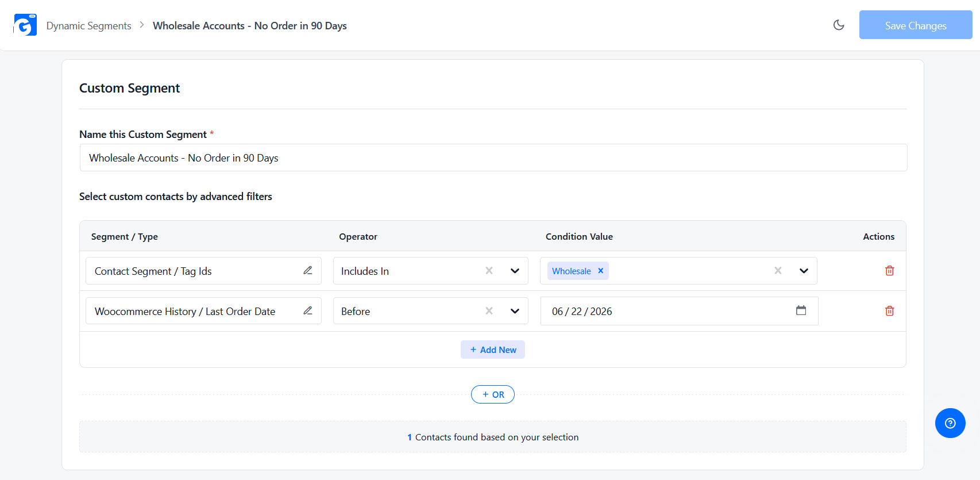Viewport: 980px width, 480px height.
Task: Expand the tag condition value dropdown
Action: click(x=804, y=271)
